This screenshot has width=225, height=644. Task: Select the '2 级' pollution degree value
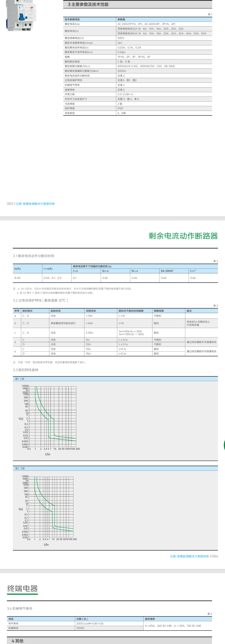[x=120, y=104]
